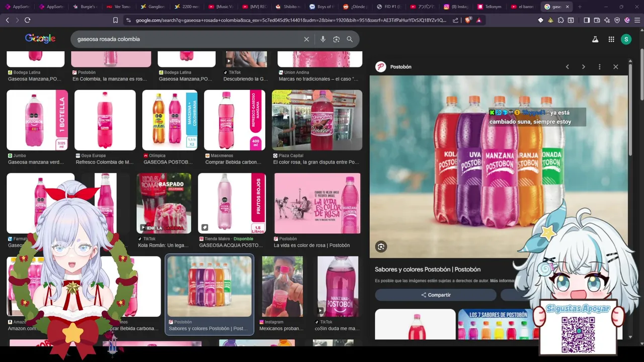Open 'LOS 7 SABORES DE POSTOBÓN' related image
Screen dimensions: 644x362
496,324
